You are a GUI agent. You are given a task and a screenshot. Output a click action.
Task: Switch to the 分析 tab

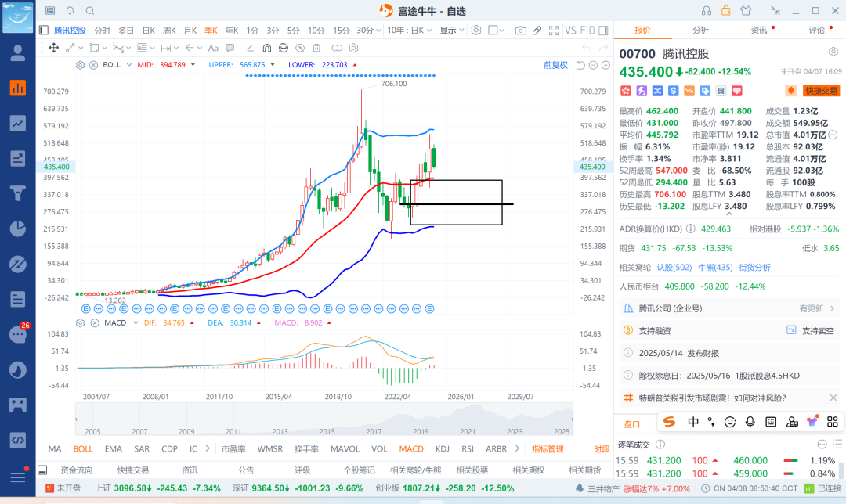pyautogui.click(x=700, y=31)
